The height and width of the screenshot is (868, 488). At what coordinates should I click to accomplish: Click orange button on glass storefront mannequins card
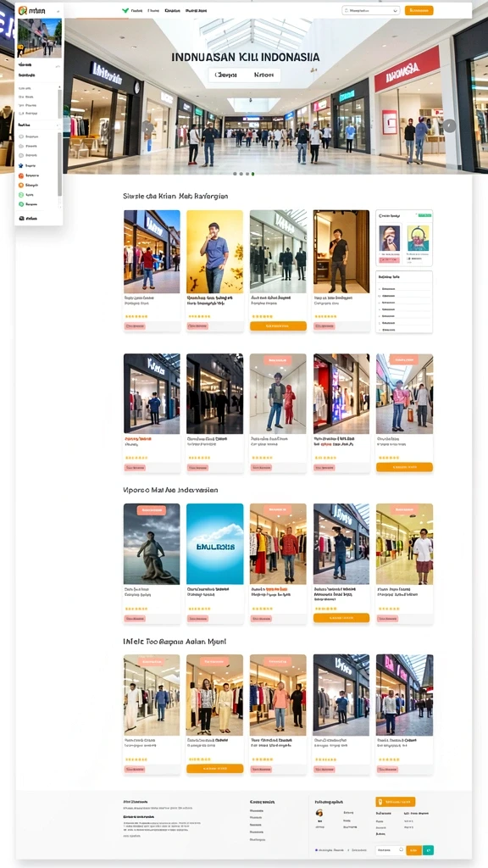(x=278, y=326)
